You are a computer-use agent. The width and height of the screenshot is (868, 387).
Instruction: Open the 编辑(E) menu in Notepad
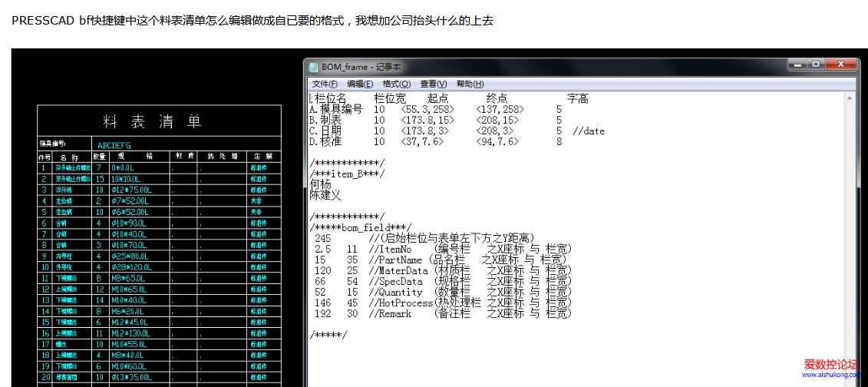[x=360, y=84]
